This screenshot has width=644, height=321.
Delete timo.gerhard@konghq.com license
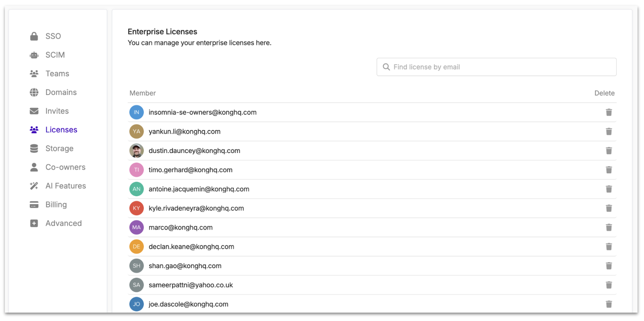[x=609, y=170]
